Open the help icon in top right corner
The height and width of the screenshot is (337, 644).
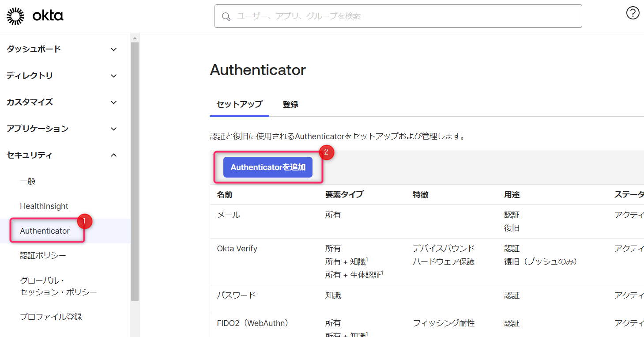(x=633, y=13)
